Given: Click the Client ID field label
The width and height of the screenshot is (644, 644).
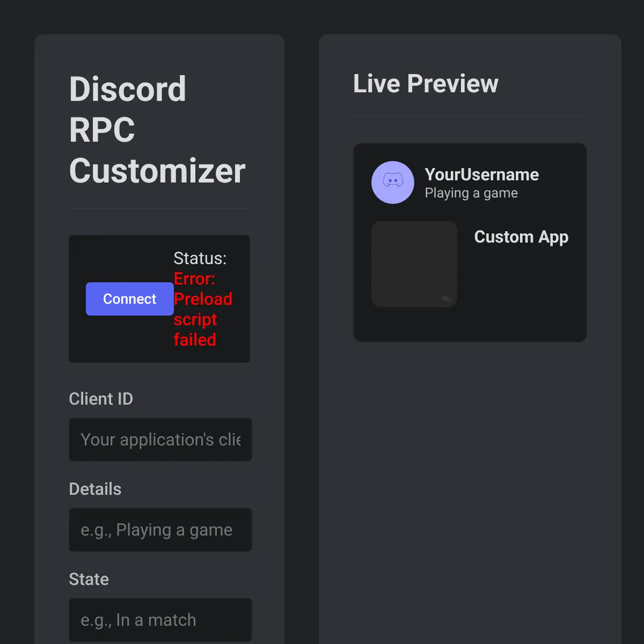Looking at the screenshot, I should point(101,399).
